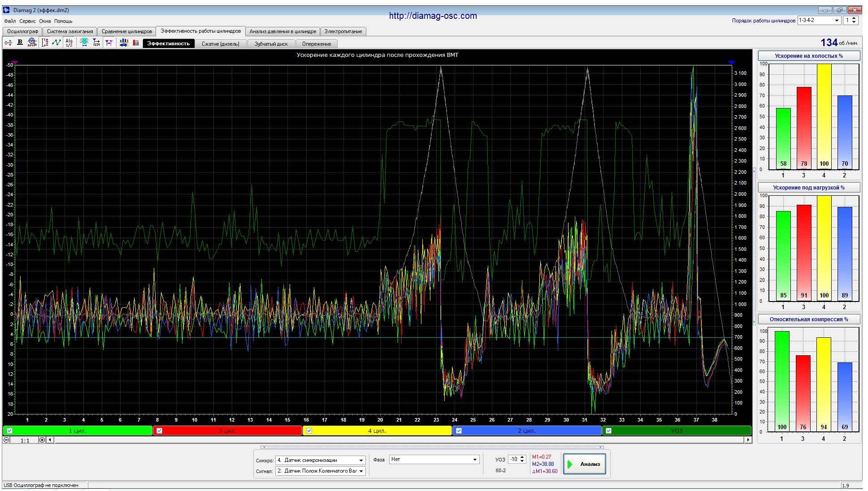Select Эффективность работы цилиндров tab
Image resolution: width=868 pixels, height=491 pixels.
(201, 31)
